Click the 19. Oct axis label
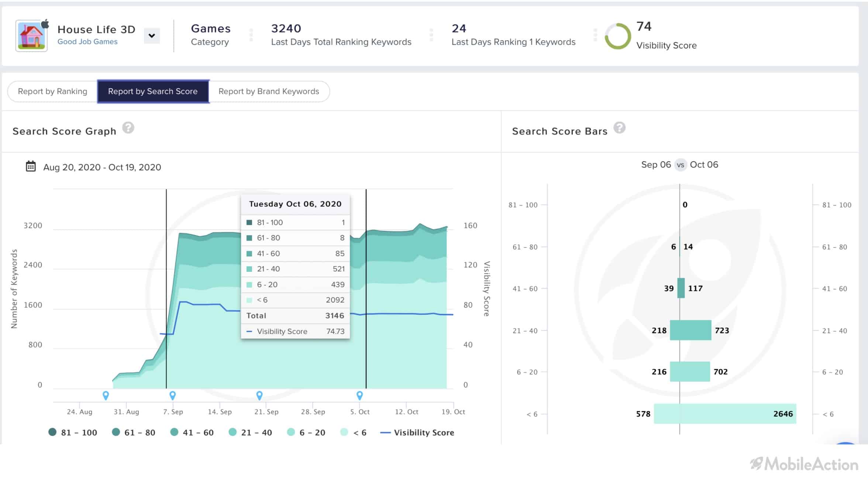Viewport: 868px width, 489px height. point(453,411)
